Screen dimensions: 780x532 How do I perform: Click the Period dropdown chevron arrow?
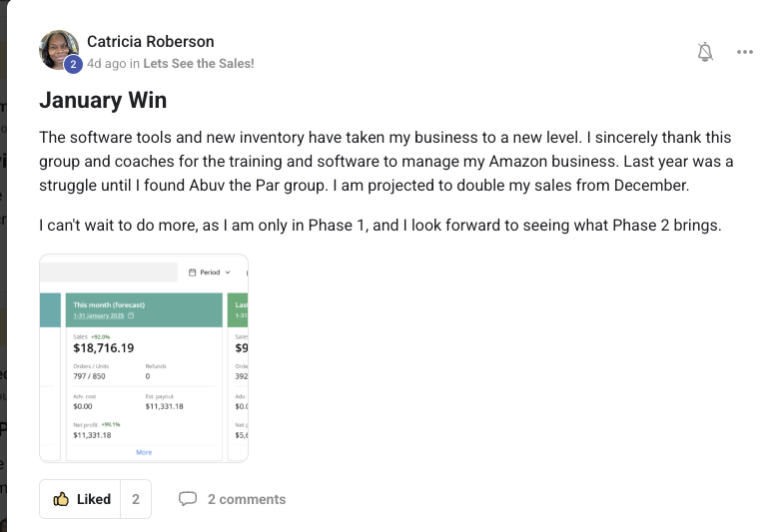click(x=228, y=271)
